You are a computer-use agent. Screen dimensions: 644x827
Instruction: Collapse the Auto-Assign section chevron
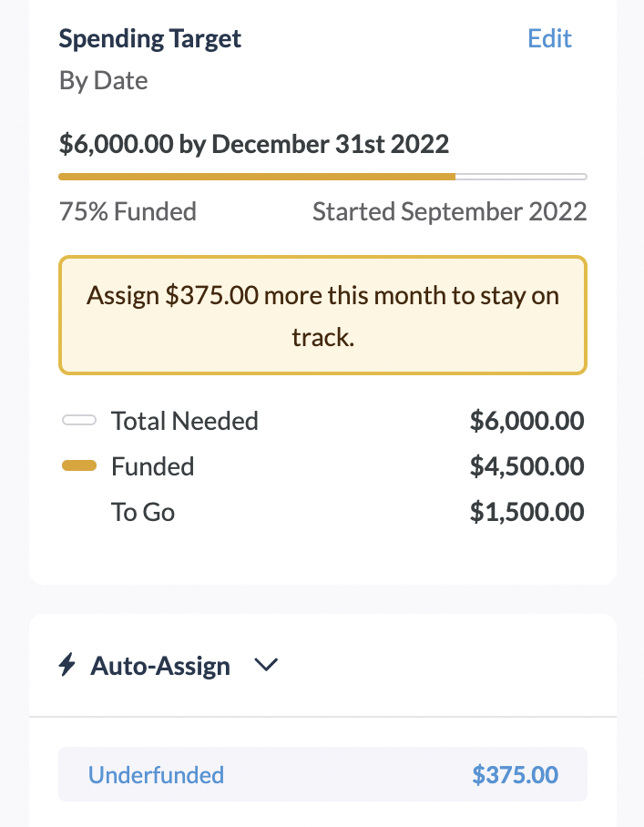tap(265, 666)
